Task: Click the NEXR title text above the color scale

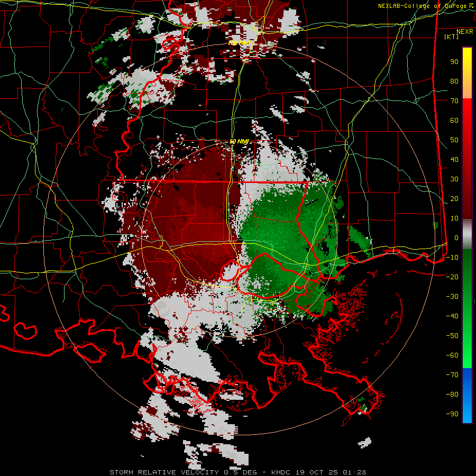Action: 464,32
